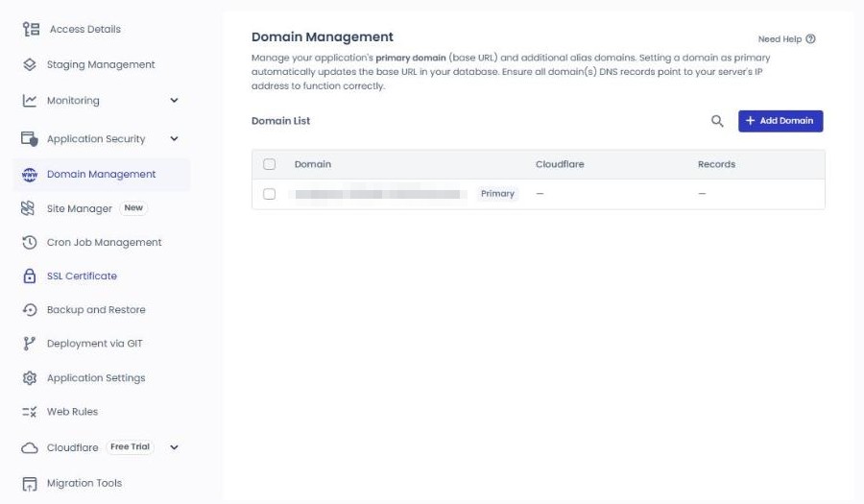This screenshot has height=504, width=864.
Task: Expand the Cloudflare section chevron
Action: (174, 447)
